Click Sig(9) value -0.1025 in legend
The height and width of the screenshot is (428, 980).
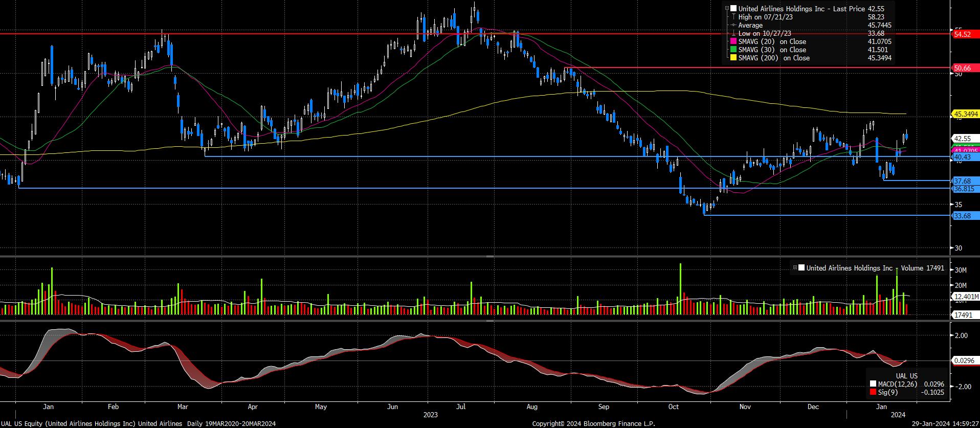933,393
